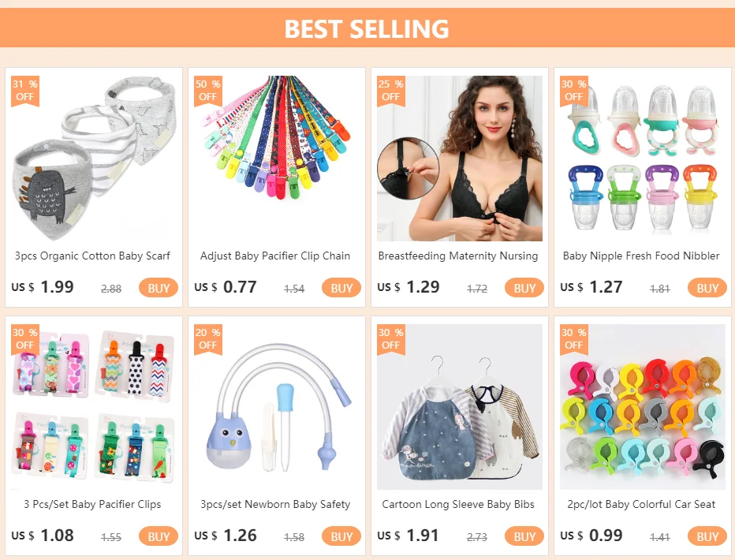Click BUY for Baby Nipple Fresh Food Nibbler
Viewport: 735px width, 560px height.
pyautogui.click(x=707, y=288)
